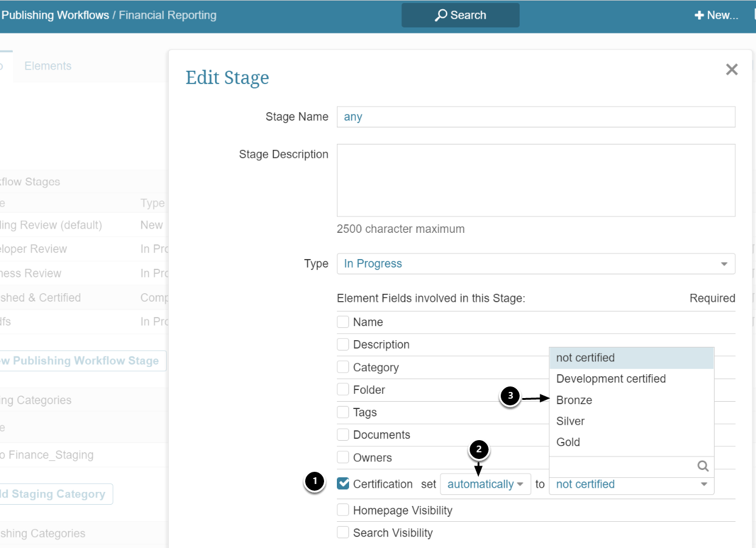Enable the Documents field checkbox
Image resolution: width=756 pixels, height=548 pixels.
click(344, 435)
